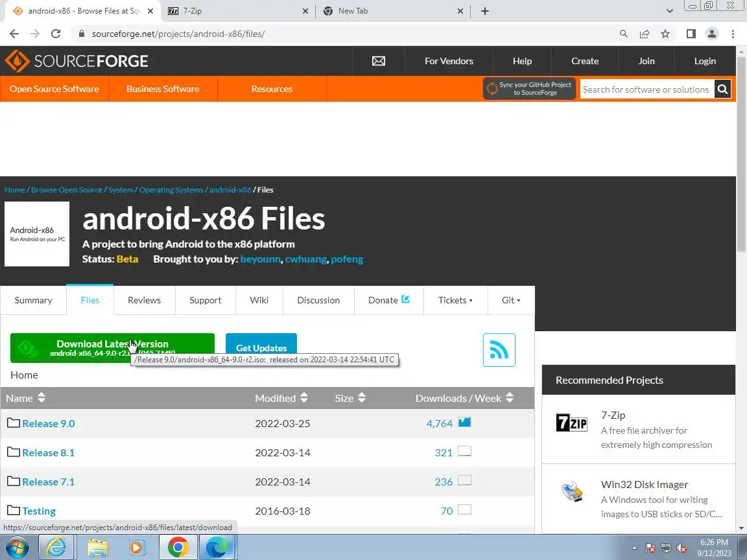Click the Release 9.0 downloads chart icon

[464, 422]
